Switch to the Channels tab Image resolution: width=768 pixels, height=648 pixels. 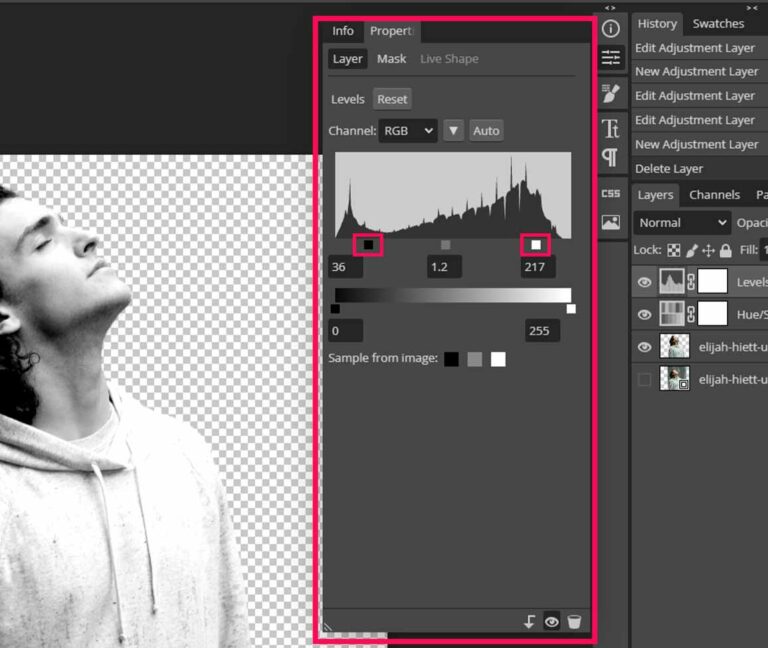tap(714, 195)
